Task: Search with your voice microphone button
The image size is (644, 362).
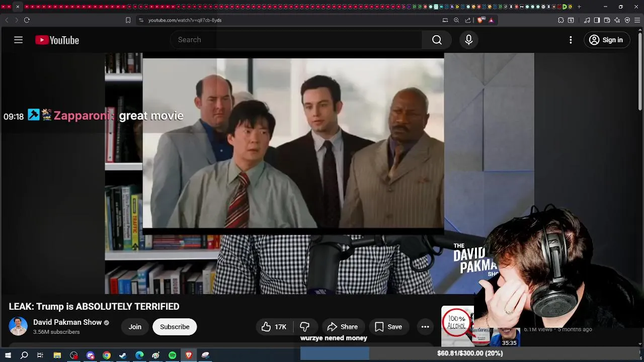Action: point(468,40)
